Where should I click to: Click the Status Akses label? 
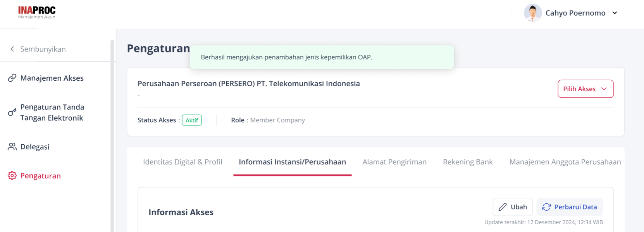pos(158,120)
